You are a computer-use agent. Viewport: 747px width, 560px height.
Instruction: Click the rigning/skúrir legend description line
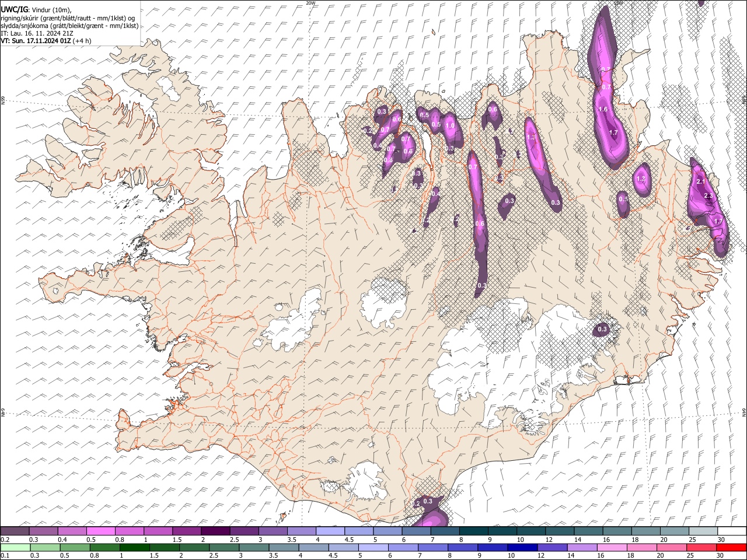[x=68, y=18]
